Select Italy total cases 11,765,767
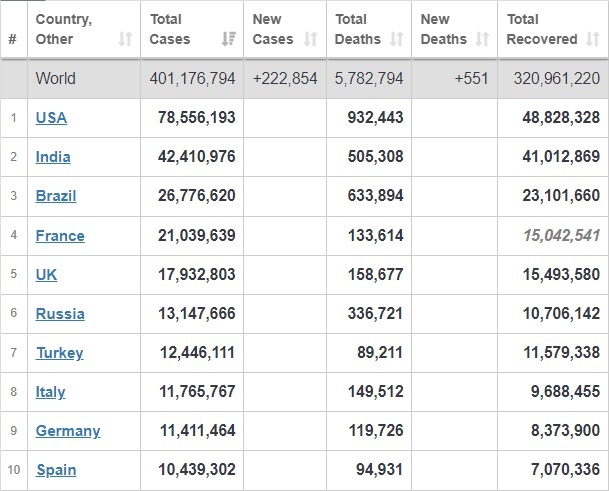 click(x=197, y=391)
